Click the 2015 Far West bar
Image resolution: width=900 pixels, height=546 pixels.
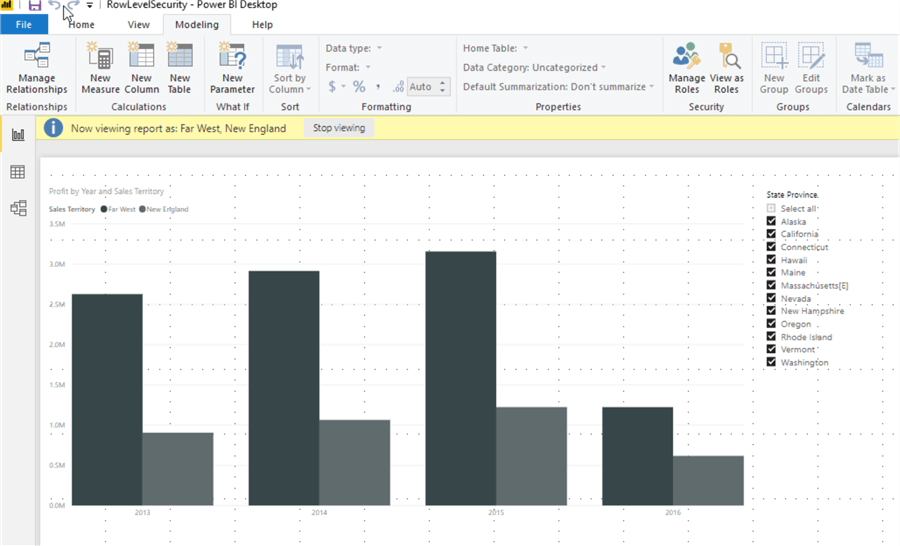(x=460, y=378)
